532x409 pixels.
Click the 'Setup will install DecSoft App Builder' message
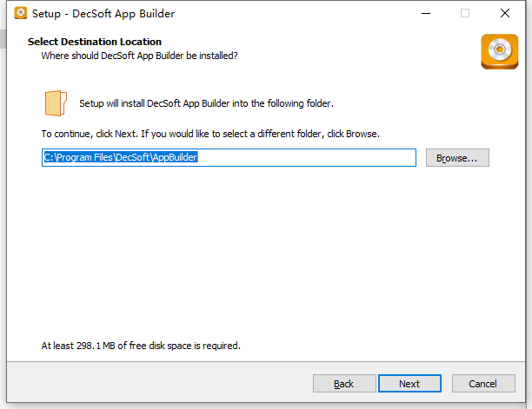click(206, 103)
